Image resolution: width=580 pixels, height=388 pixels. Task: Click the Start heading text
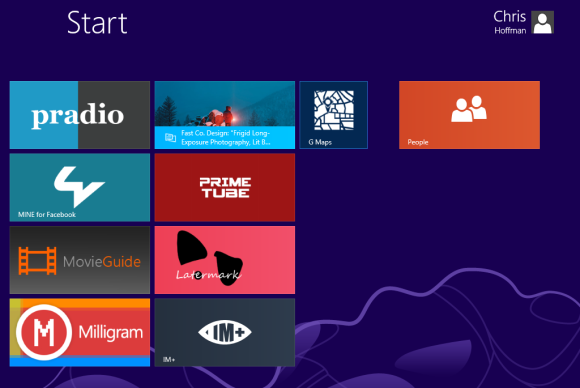click(x=97, y=23)
